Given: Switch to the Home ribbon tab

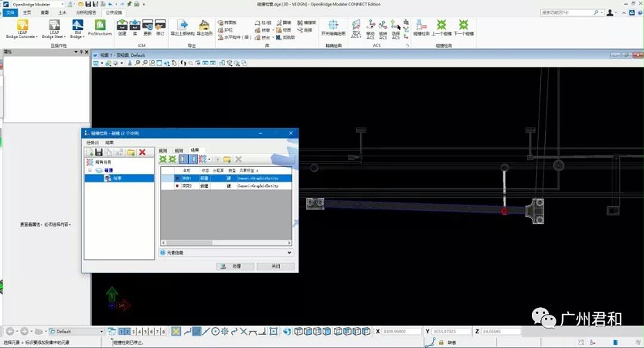Looking at the screenshot, I should (x=27, y=12).
